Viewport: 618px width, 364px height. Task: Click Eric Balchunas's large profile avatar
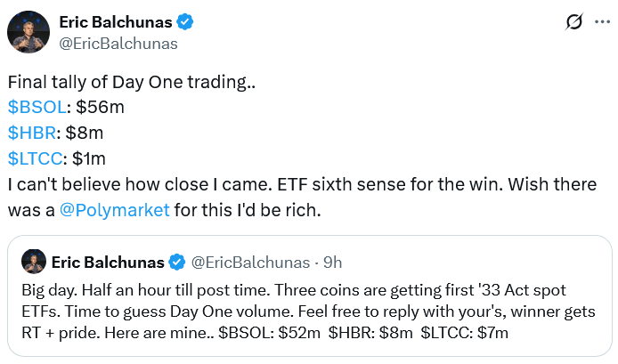[28, 32]
